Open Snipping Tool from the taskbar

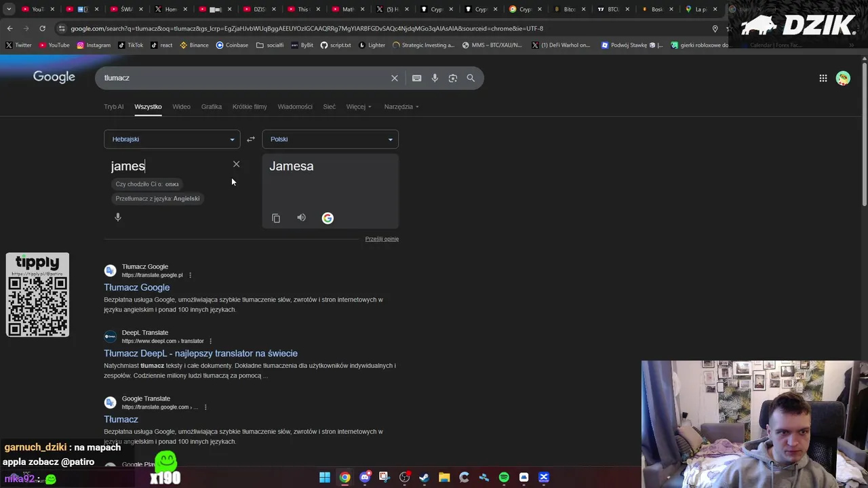click(384, 477)
